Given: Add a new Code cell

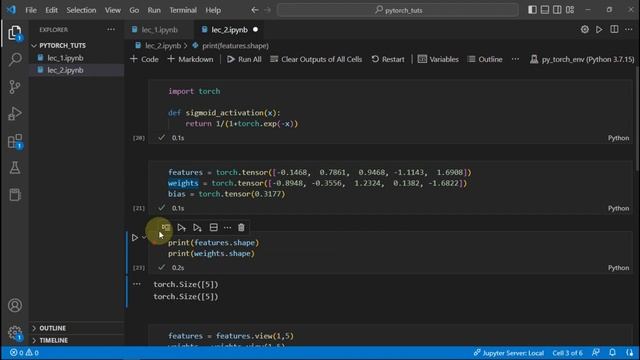Looking at the screenshot, I should (144, 59).
